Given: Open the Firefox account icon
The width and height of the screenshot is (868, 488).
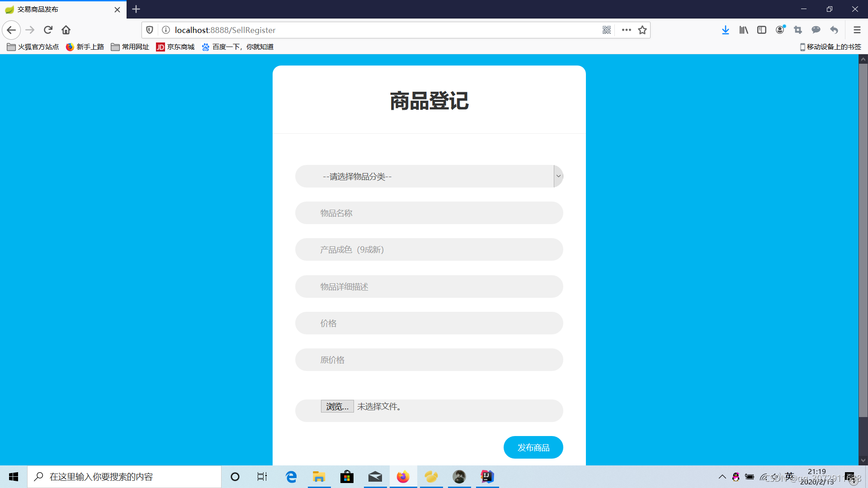Looking at the screenshot, I should 780,30.
